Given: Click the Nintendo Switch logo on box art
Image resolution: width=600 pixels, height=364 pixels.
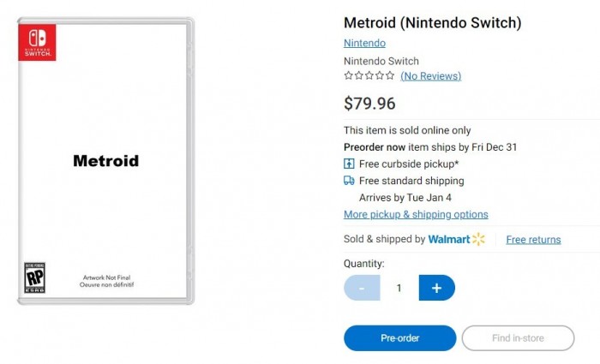Looking at the screenshot, I should (x=37, y=42).
